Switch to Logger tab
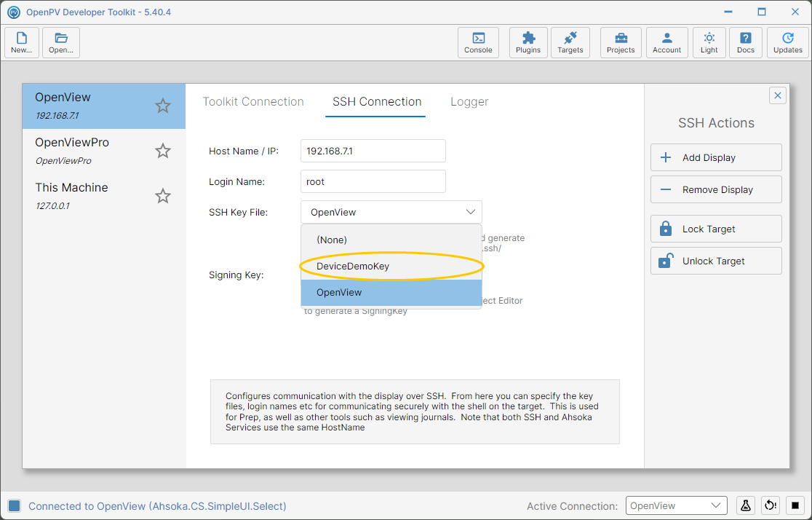 (x=469, y=102)
